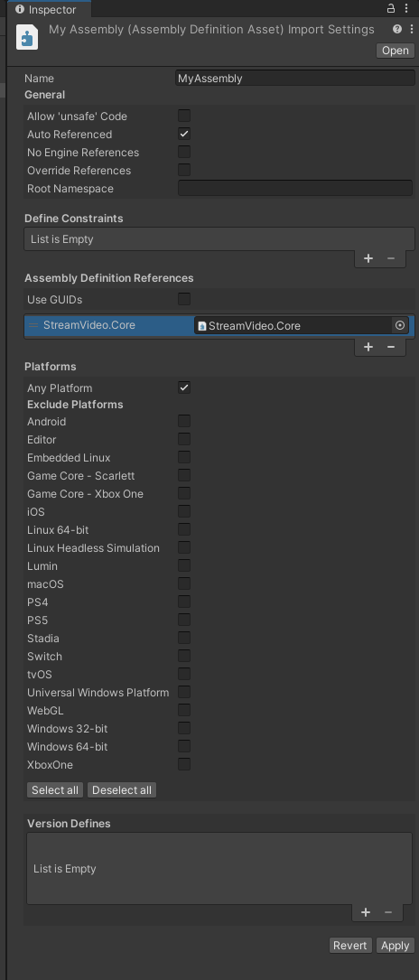Image resolution: width=419 pixels, height=980 pixels.
Task: Open the import settings kebab menu
Action: 412,30
